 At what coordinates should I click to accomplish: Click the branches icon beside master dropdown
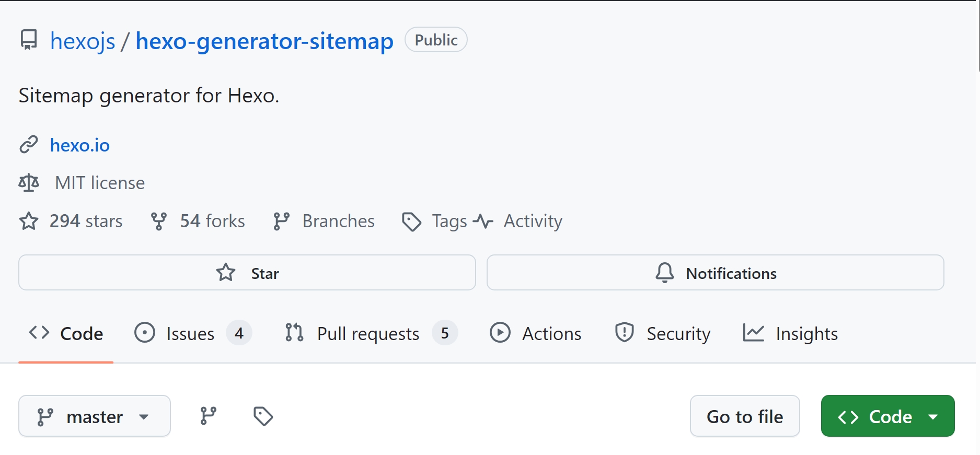point(208,416)
